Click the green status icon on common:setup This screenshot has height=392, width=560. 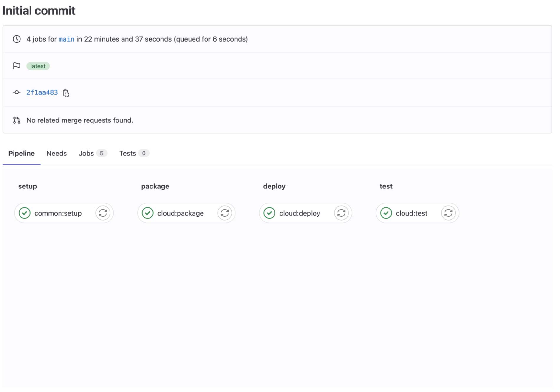coord(25,213)
